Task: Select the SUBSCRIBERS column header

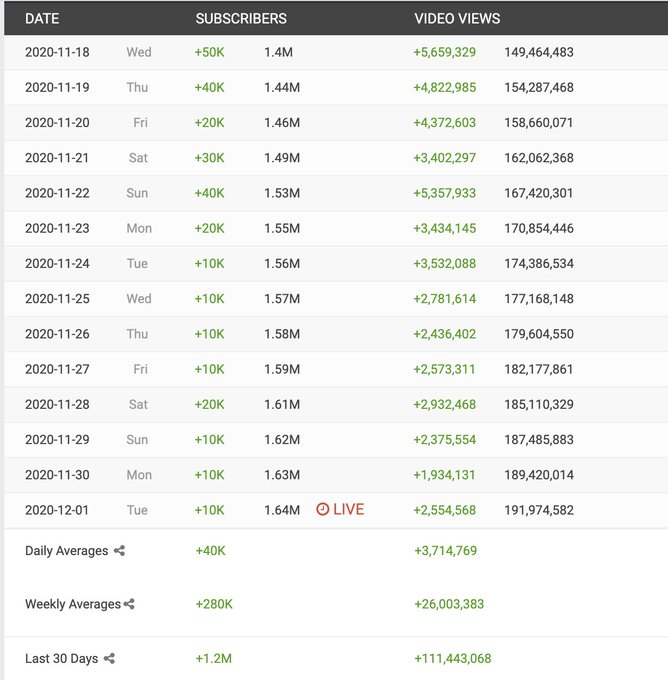Action: pos(241,19)
